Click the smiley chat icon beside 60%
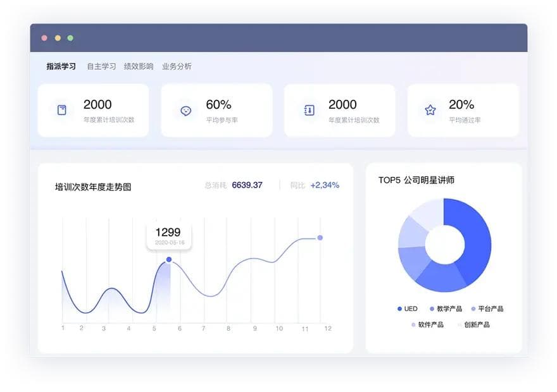 click(186, 111)
